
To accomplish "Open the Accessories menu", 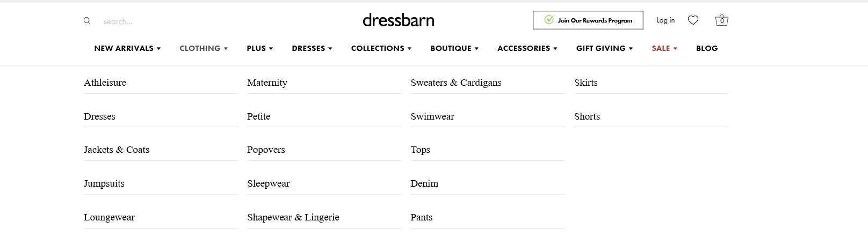I will (527, 48).
